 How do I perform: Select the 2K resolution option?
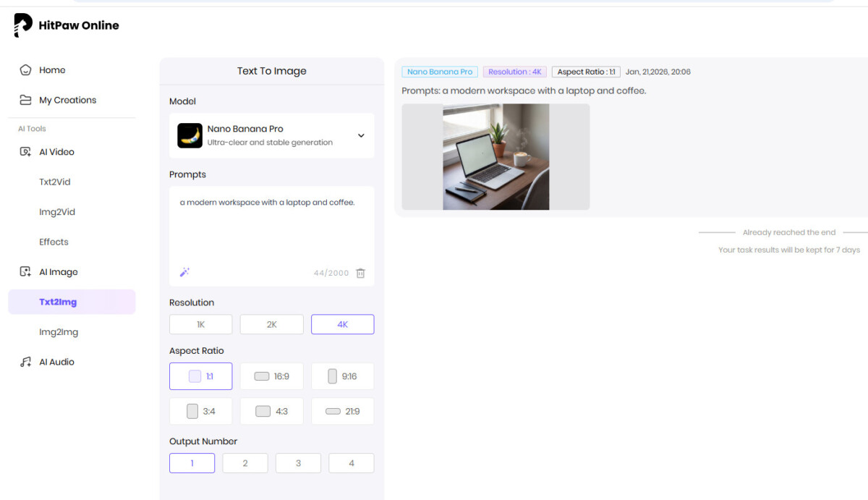coord(271,324)
